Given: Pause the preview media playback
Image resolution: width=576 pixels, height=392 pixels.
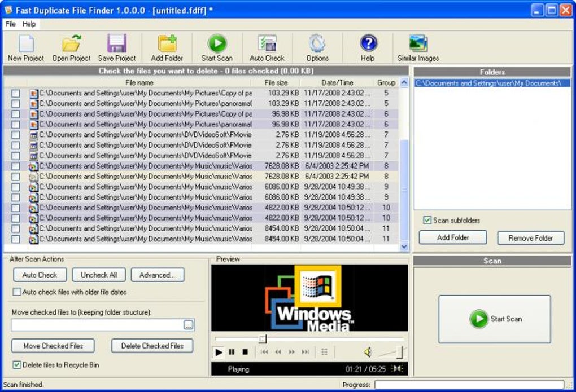Looking at the screenshot, I should coord(232,353).
